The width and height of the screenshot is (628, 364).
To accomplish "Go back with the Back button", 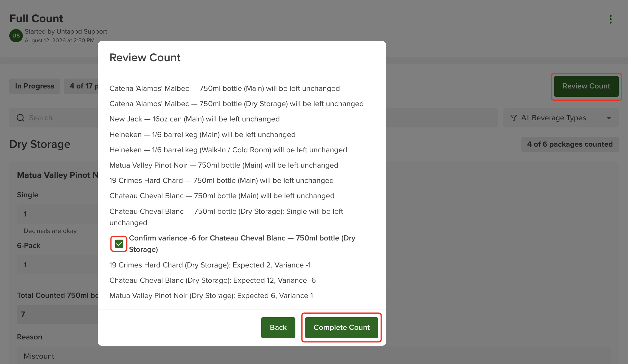I will click(278, 327).
